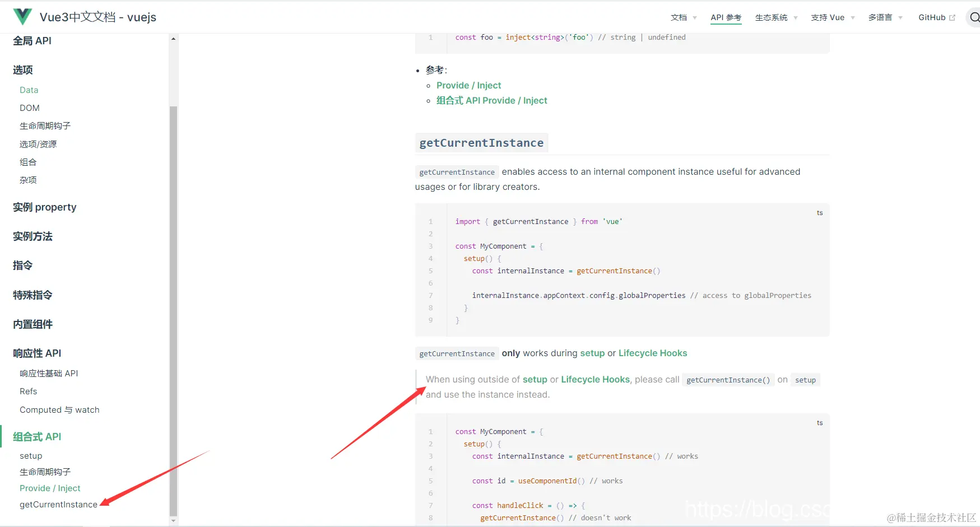Click the import getCurrentInstance code line
This screenshot has width=980, height=527.
539,222
